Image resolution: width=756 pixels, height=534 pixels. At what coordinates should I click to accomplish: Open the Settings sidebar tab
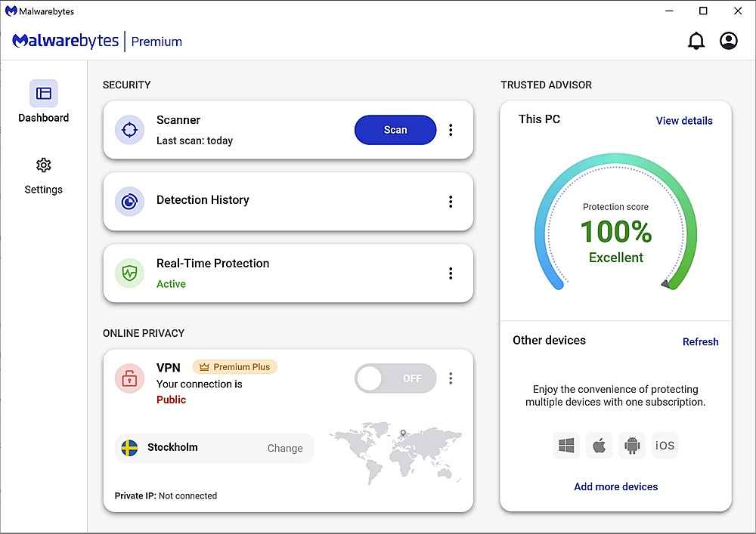(44, 175)
